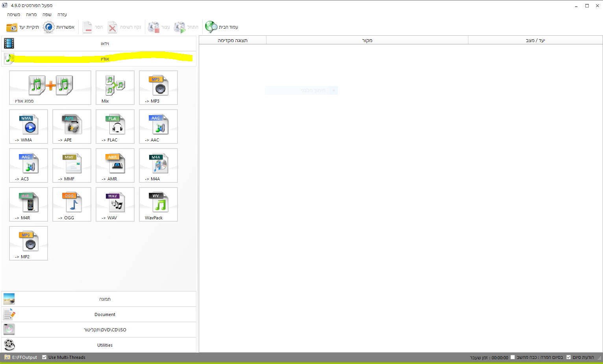Open the -> OGG converter

point(72,204)
